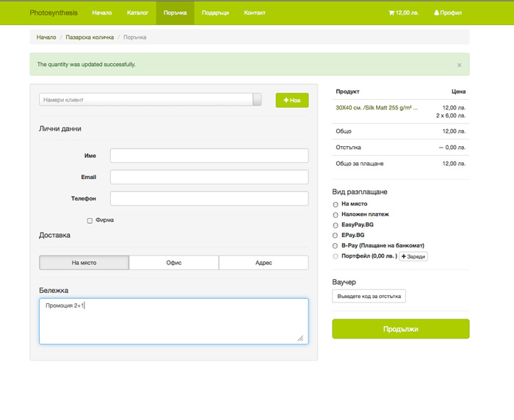Open the Профил user menu

point(448,12)
